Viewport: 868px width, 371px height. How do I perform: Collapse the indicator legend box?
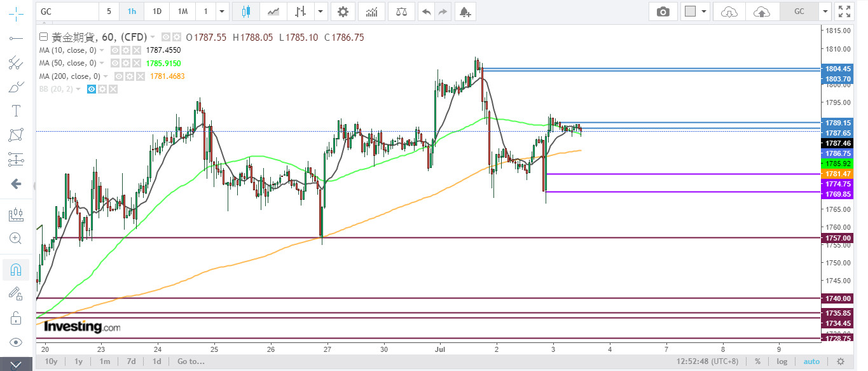(x=43, y=37)
